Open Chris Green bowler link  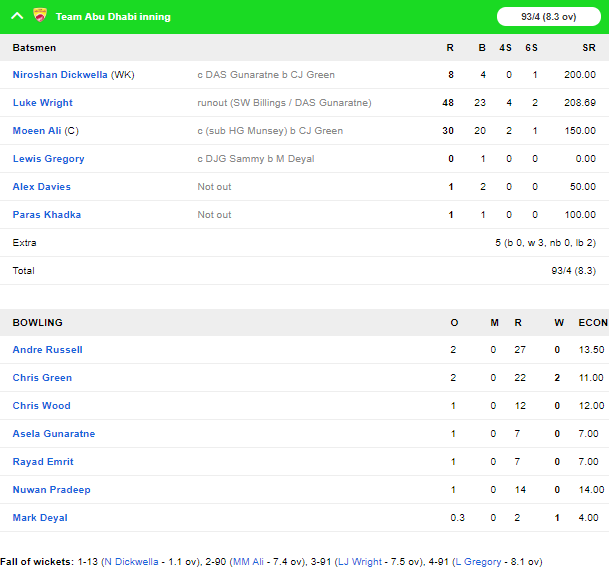pos(42,378)
